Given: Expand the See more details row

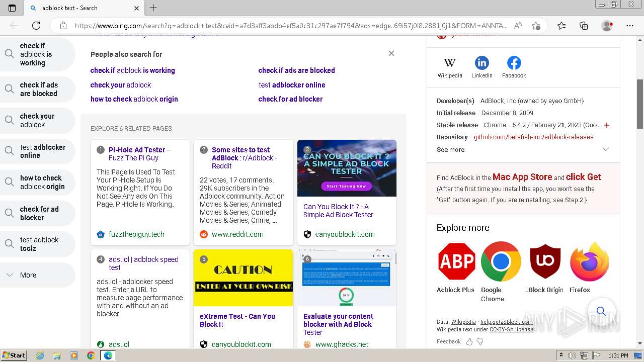Looking at the screenshot, I should tap(523, 149).
